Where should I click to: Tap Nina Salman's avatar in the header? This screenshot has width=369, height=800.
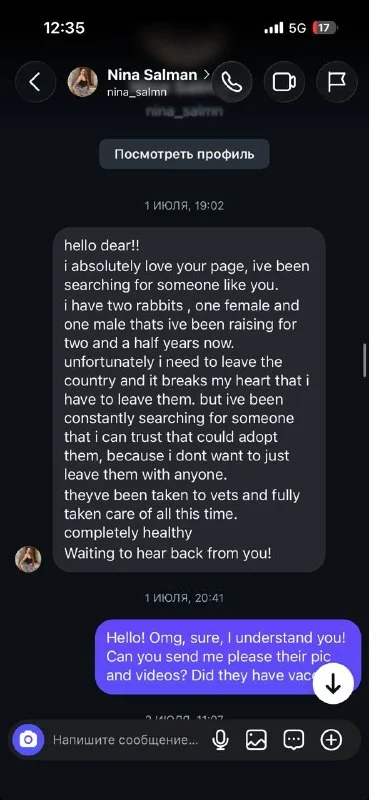(x=83, y=82)
